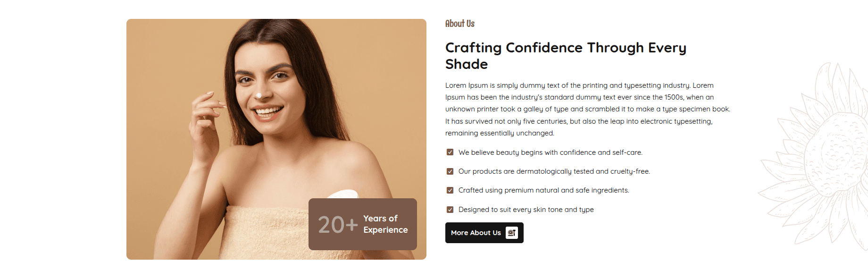Image resolution: width=868 pixels, height=271 pixels.
Task: Click the cream dot on the woman's nose
Action: point(259,96)
